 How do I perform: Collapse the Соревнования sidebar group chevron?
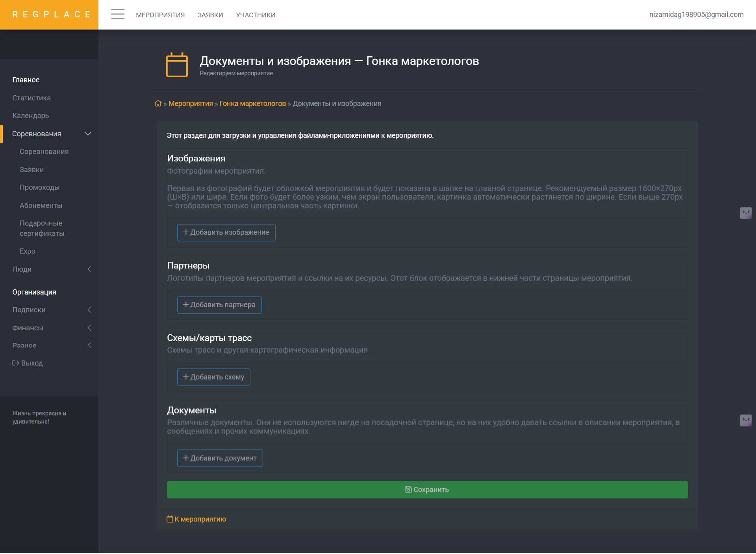(x=88, y=134)
